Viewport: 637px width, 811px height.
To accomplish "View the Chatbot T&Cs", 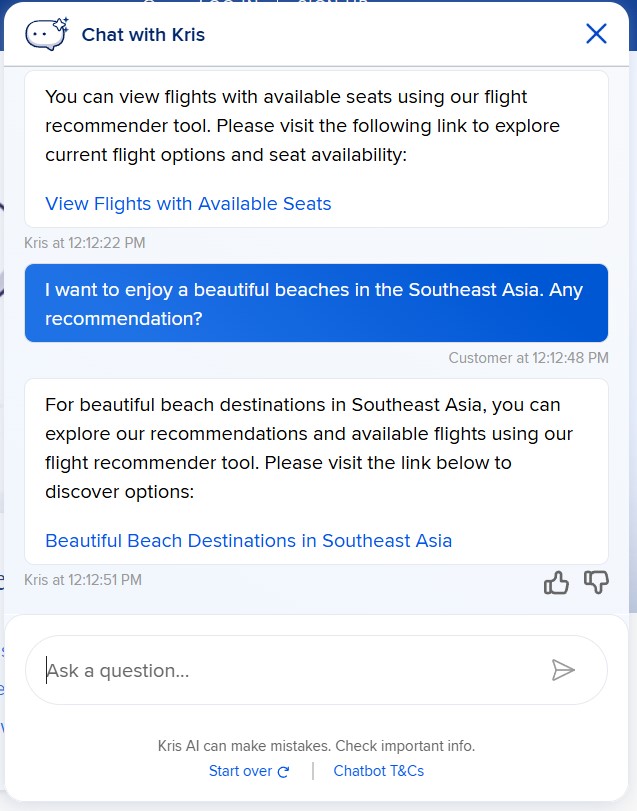I will click(x=378, y=771).
